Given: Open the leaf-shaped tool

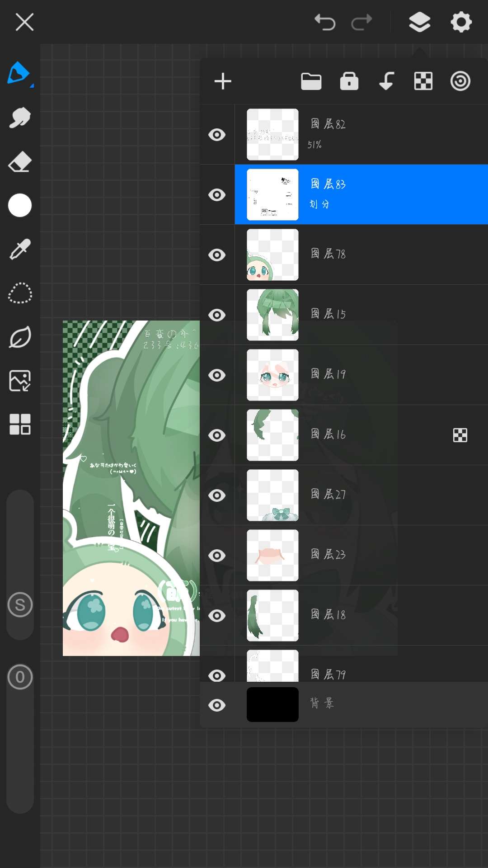Looking at the screenshot, I should (x=20, y=337).
